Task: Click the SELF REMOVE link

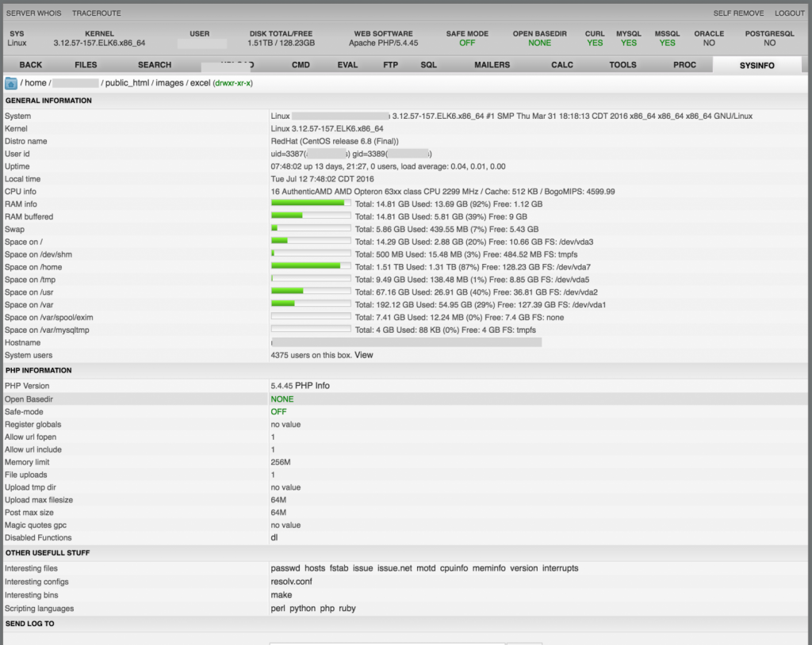Action: pyautogui.click(x=738, y=13)
